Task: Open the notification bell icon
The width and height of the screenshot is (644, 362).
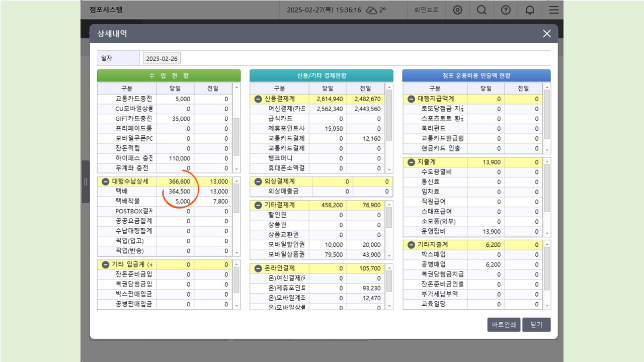Action: (x=530, y=10)
